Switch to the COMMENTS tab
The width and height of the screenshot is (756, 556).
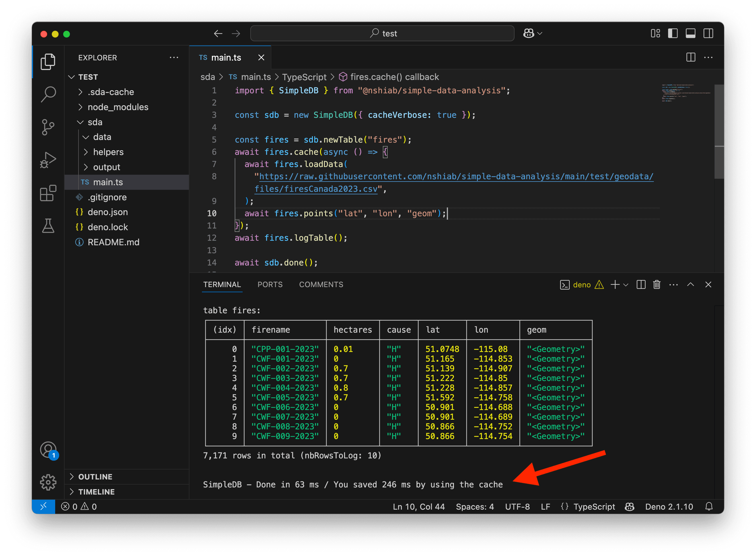(x=321, y=285)
